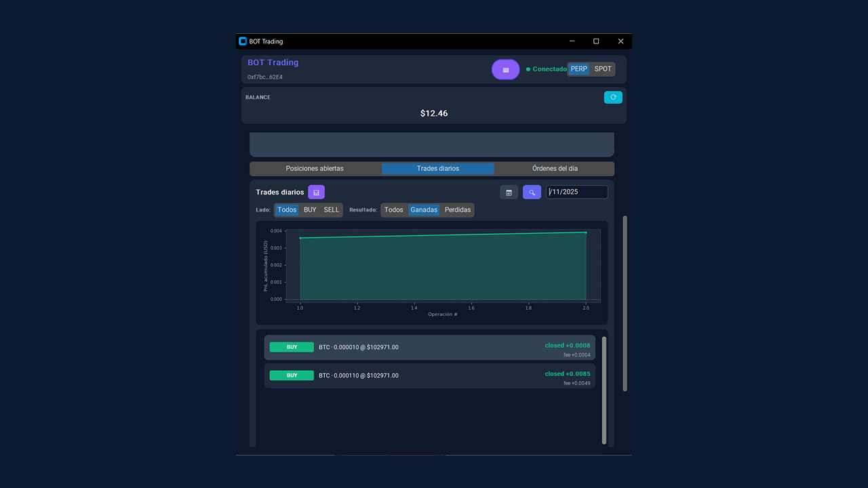
Task: Open the Posiciones abiertas tab
Action: pos(315,169)
